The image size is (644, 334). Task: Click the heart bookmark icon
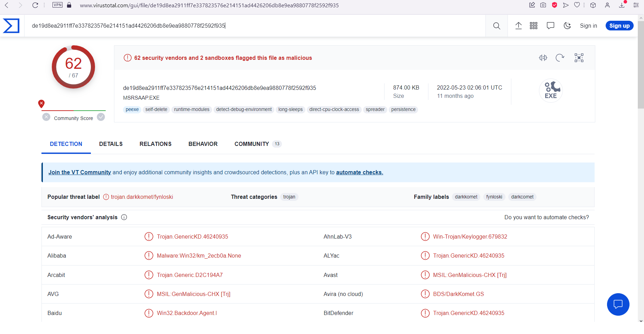[x=577, y=5]
